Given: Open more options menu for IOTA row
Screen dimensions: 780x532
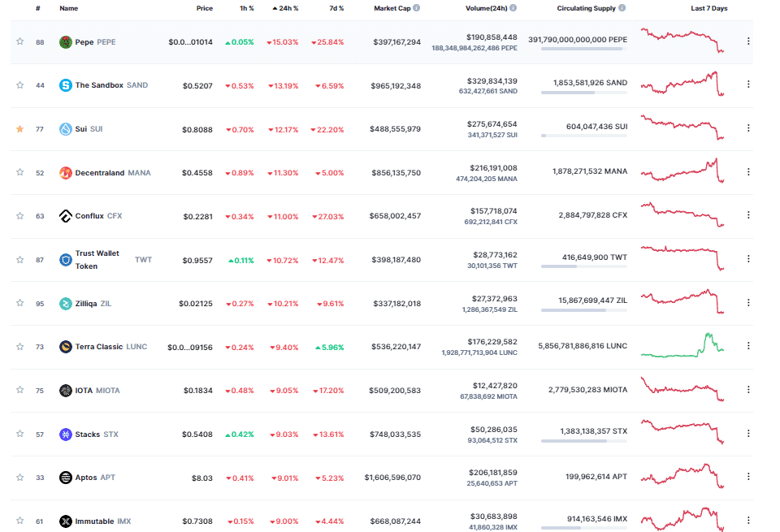Looking at the screenshot, I should coord(748,390).
